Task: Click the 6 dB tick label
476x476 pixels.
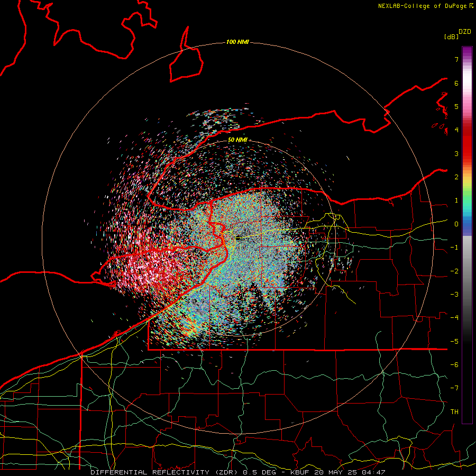Action: click(x=456, y=83)
